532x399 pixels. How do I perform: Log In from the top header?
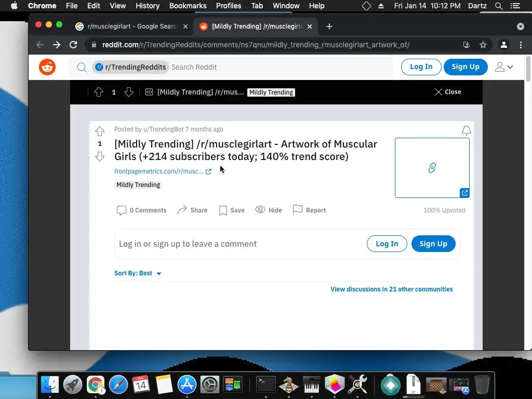[x=421, y=67]
